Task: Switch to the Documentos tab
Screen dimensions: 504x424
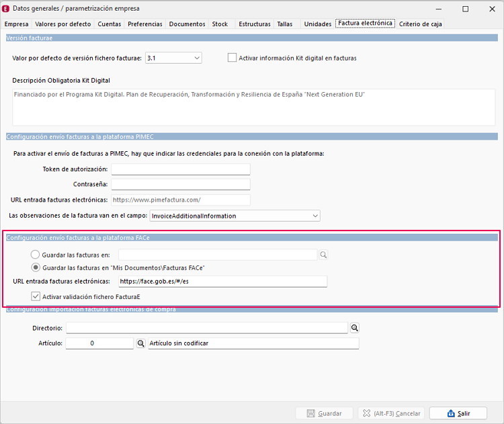Action: [187, 24]
